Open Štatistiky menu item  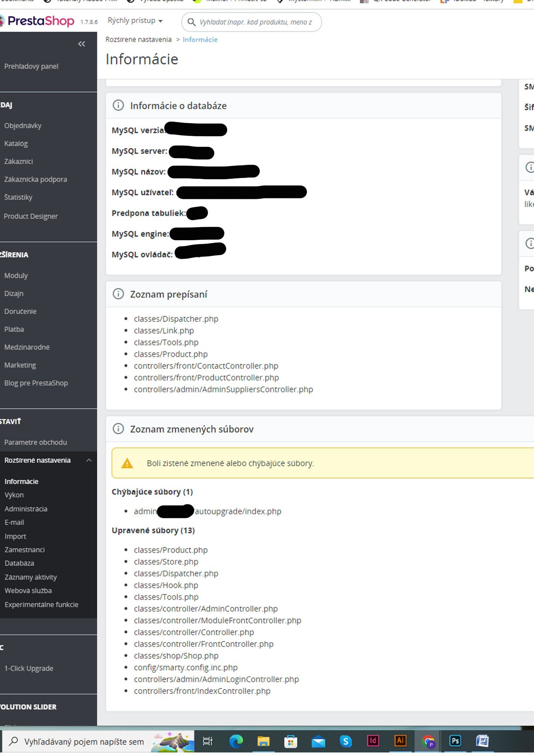click(18, 197)
